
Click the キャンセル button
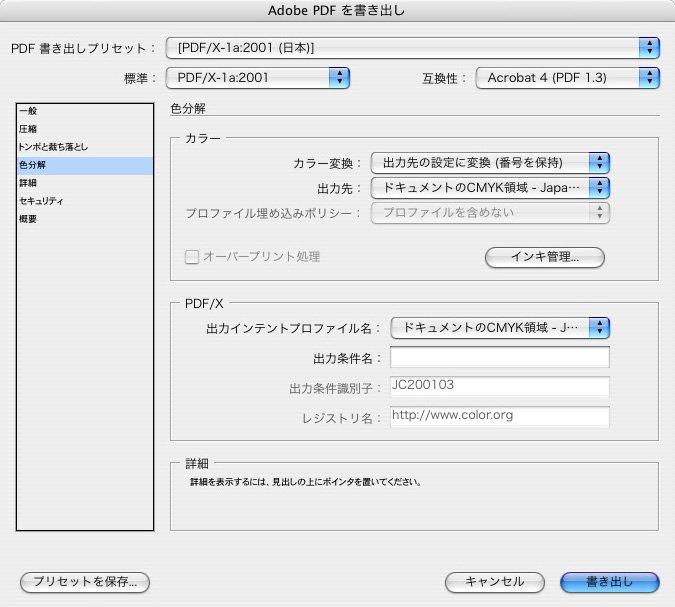click(x=495, y=582)
